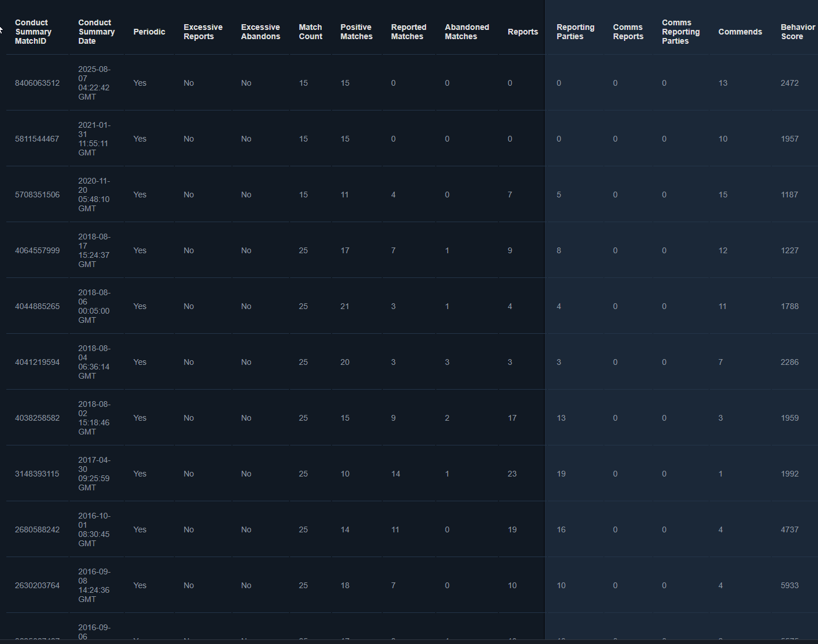Screen dimensions: 818x644
Task: Click the date 2025-08-07 04:22:42 GMT
Action: [x=94, y=83]
